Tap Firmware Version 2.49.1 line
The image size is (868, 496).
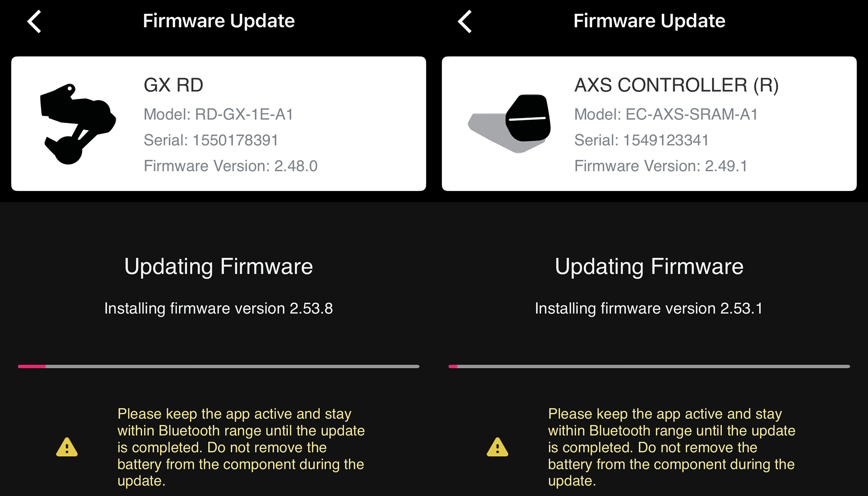[x=661, y=166]
